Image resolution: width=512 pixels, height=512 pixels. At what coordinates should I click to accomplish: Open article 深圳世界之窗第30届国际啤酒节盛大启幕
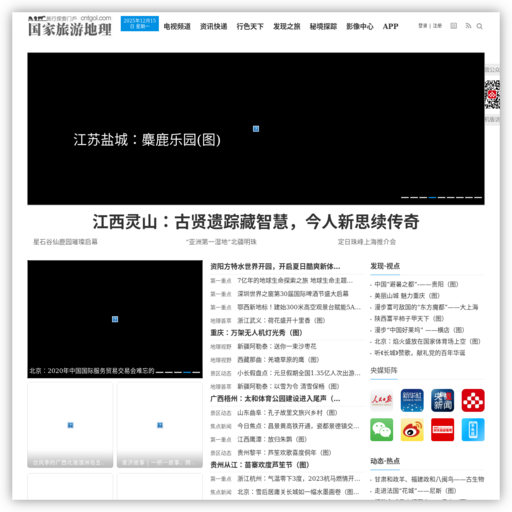tap(293, 294)
